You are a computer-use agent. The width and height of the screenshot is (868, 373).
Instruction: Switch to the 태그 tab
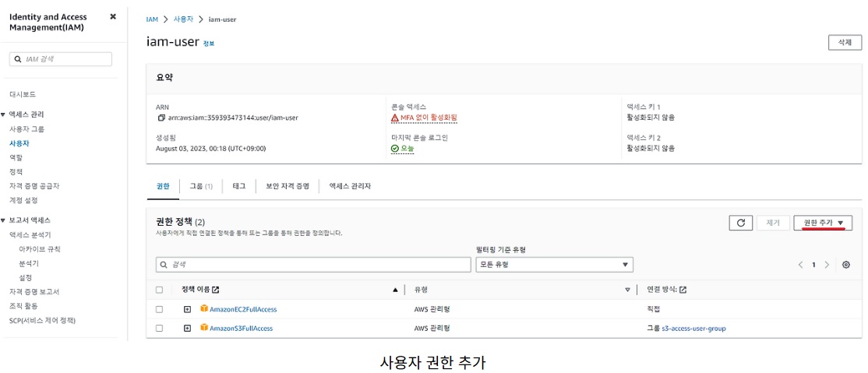coord(238,187)
